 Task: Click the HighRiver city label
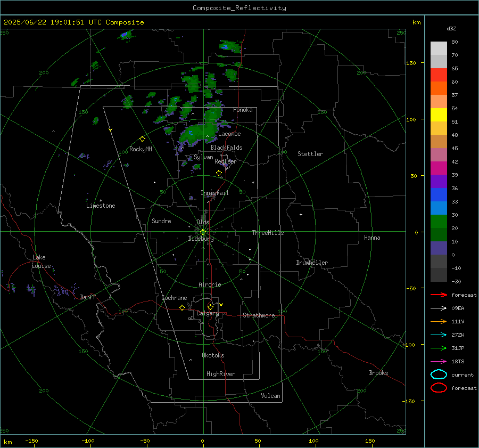click(x=220, y=374)
